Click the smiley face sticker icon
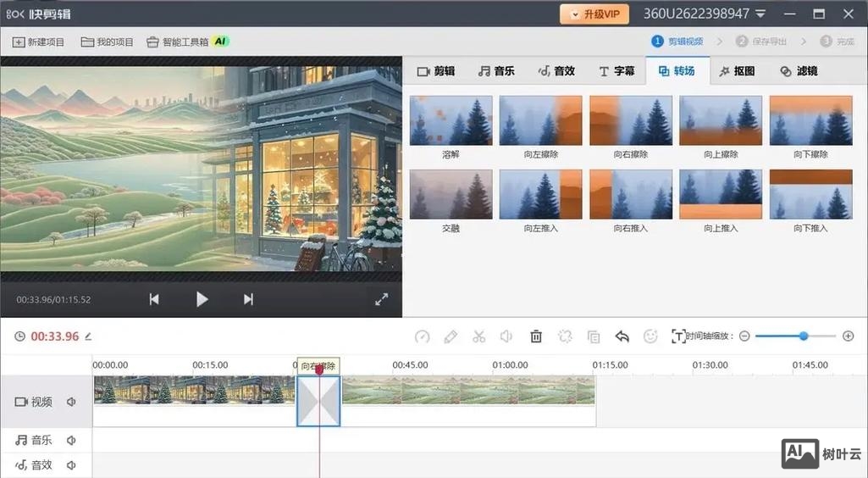This screenshot has width=868, height=478. point(650,336)
